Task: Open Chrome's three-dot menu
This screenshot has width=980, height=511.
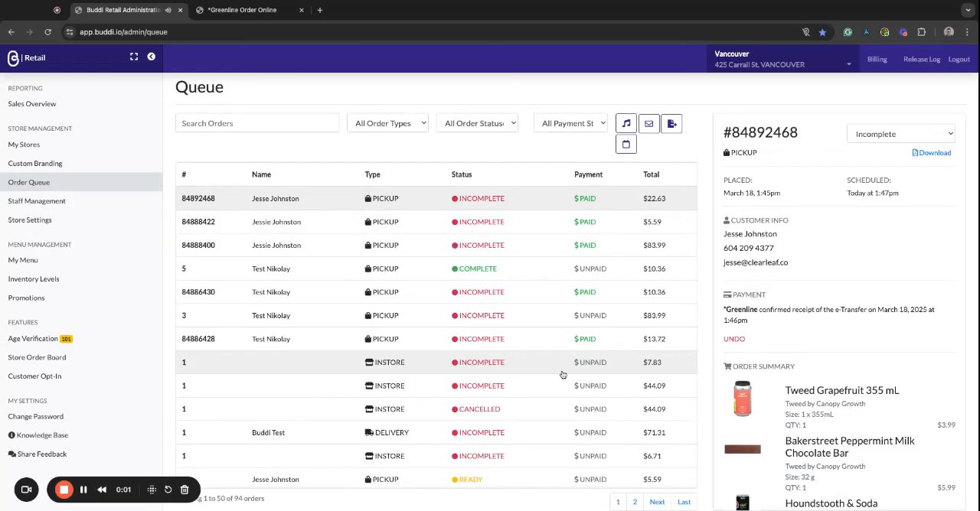Action: 969,32
